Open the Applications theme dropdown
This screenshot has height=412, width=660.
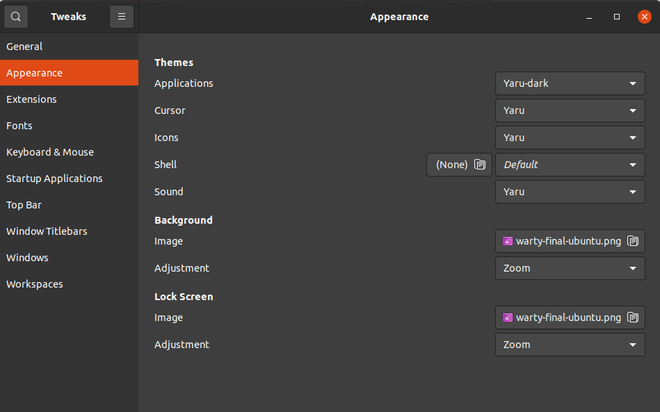pyautogui.click(x=570, y=84)
